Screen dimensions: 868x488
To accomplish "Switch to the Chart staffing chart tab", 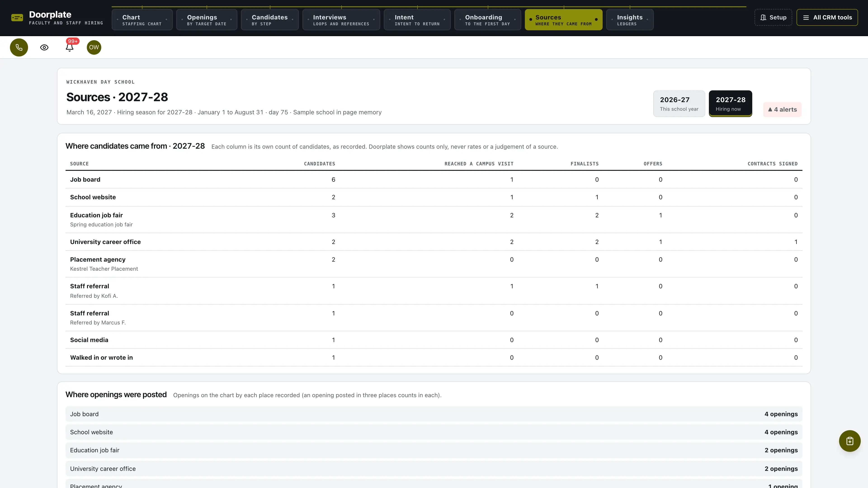I will (x=142, y=20).
